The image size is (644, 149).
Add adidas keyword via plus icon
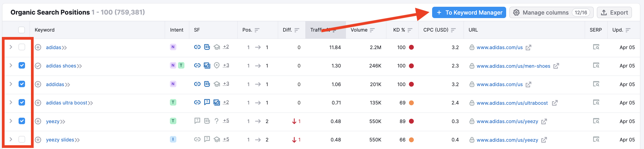pos(38,48)
